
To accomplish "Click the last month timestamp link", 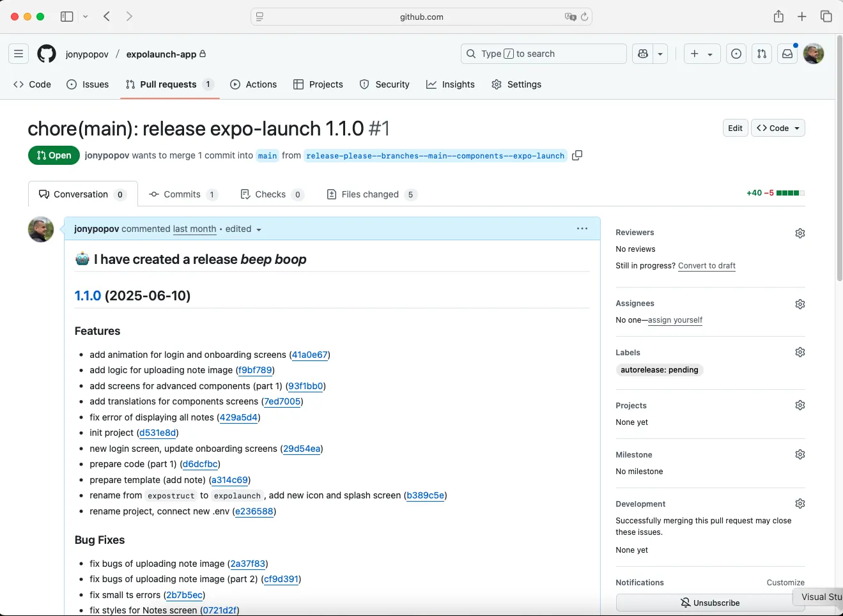I will pos(195,229).
